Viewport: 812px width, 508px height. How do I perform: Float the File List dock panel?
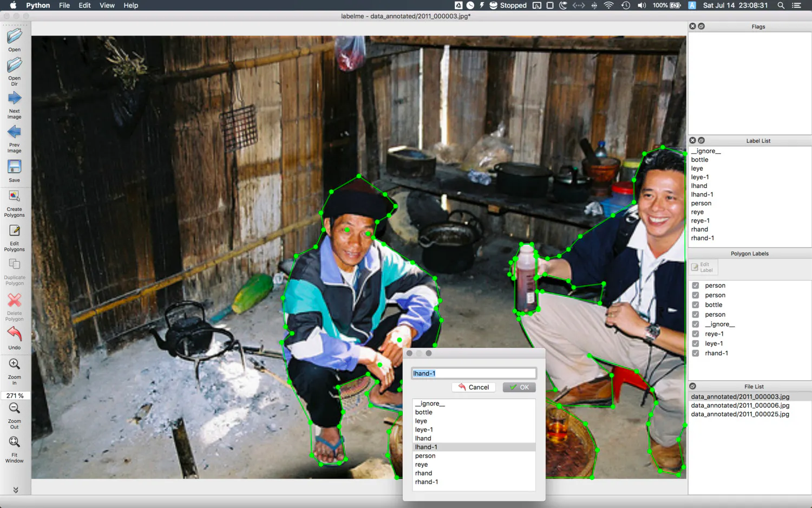coord(692,386)
